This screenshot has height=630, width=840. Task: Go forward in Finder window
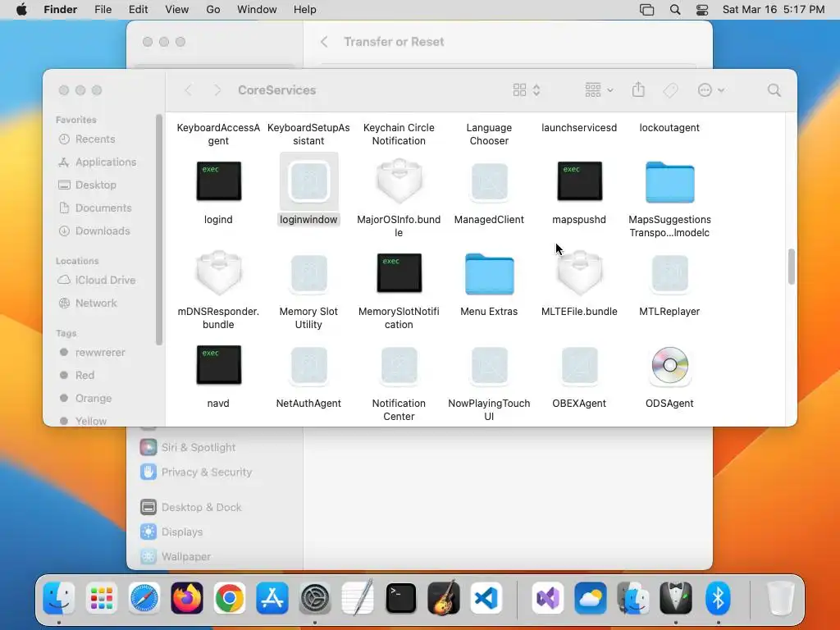(217, 90)
